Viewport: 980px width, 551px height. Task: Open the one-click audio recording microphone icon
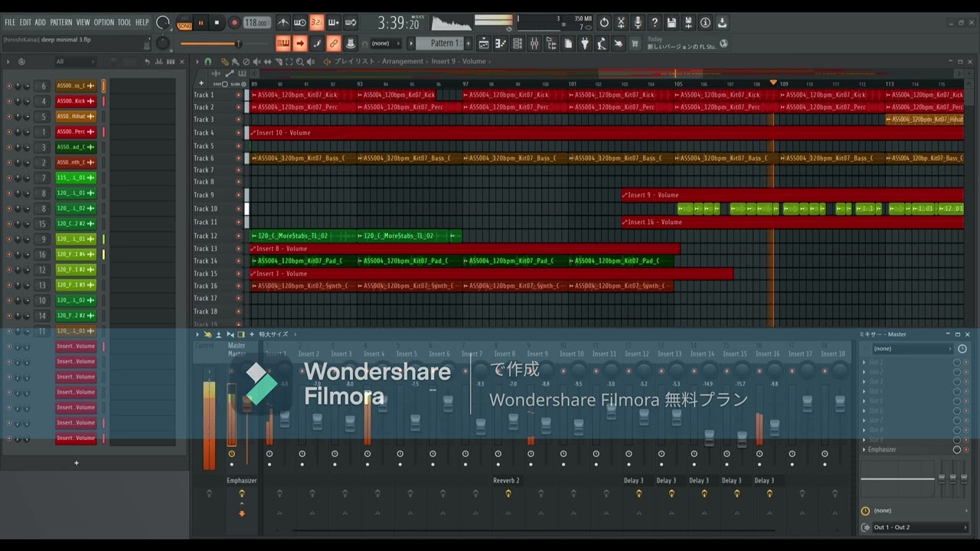tap(638, 23)
